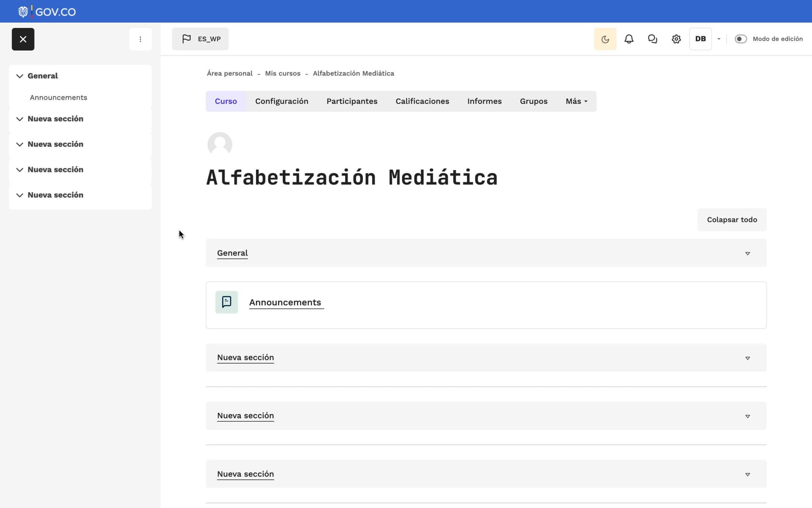Image resolution: width=812 pixels, height=508 pixels.
Task: Click the course avatar placeholder image
Action: click(219, 144)
